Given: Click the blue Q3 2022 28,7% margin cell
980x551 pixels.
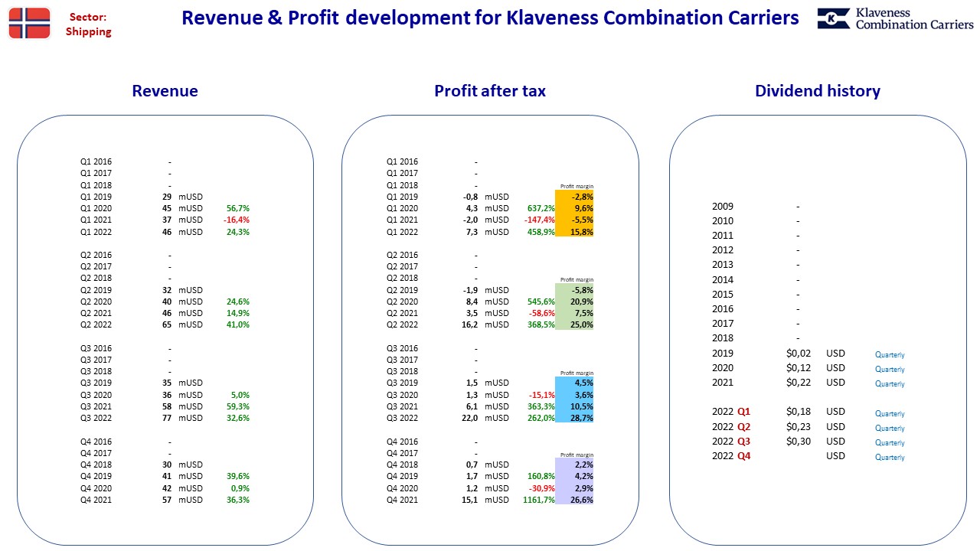Looking at the screenshot, I should pyautogui.click(x=574, y=418).
